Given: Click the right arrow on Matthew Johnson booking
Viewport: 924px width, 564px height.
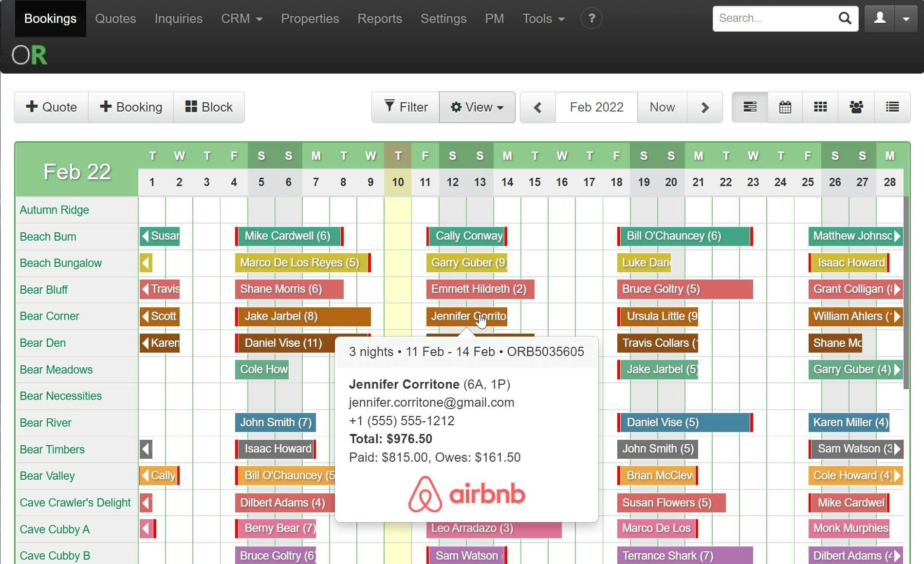Looking at the screenshot, I should pyautogui.click(x=897, y=236).
